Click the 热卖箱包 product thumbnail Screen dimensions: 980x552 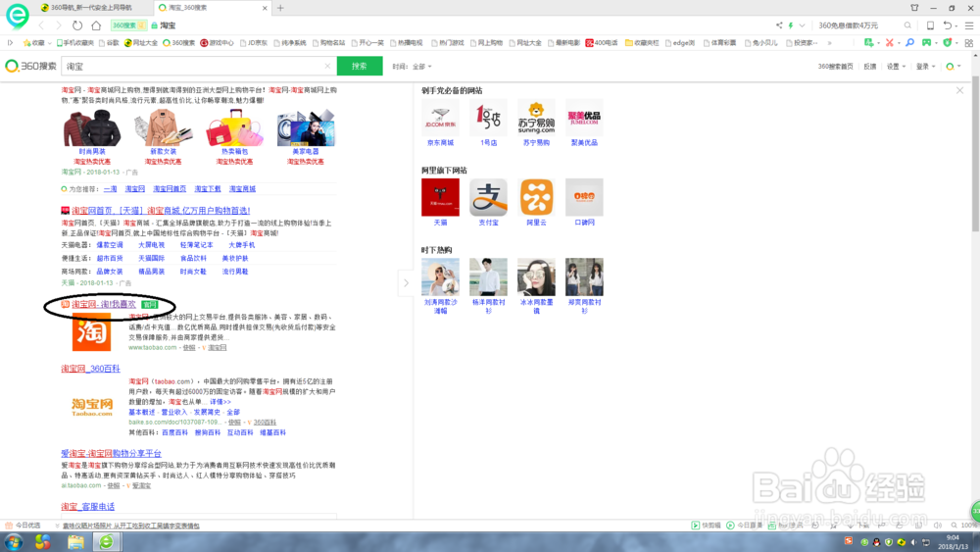(234, 127)
